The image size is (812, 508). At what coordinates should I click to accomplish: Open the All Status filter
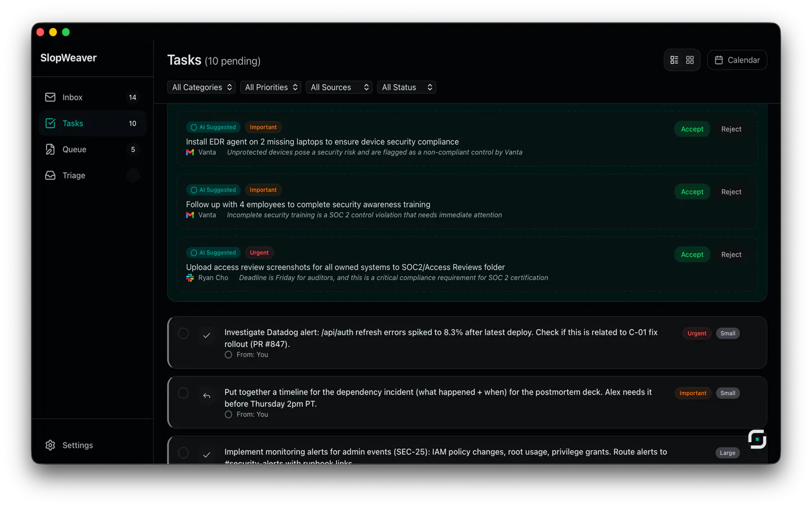pos(407,87)
